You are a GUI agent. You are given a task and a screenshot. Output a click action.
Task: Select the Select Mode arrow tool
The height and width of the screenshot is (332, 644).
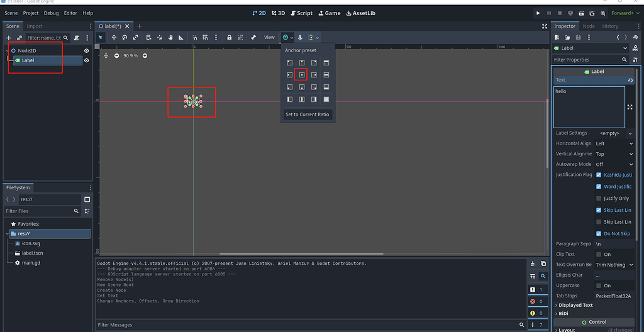pyautogui.click(x=101, y=37)
